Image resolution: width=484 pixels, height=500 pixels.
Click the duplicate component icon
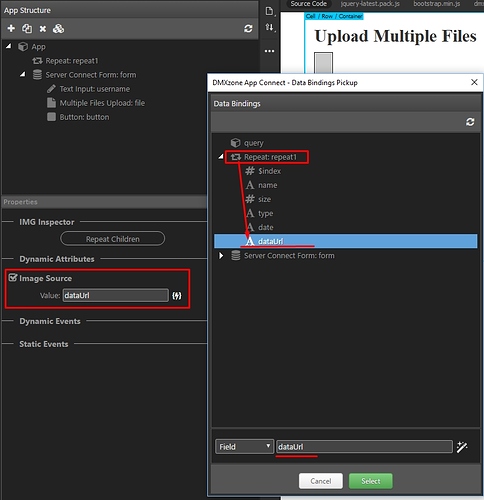pyautogui.click(x=27, y=29)
